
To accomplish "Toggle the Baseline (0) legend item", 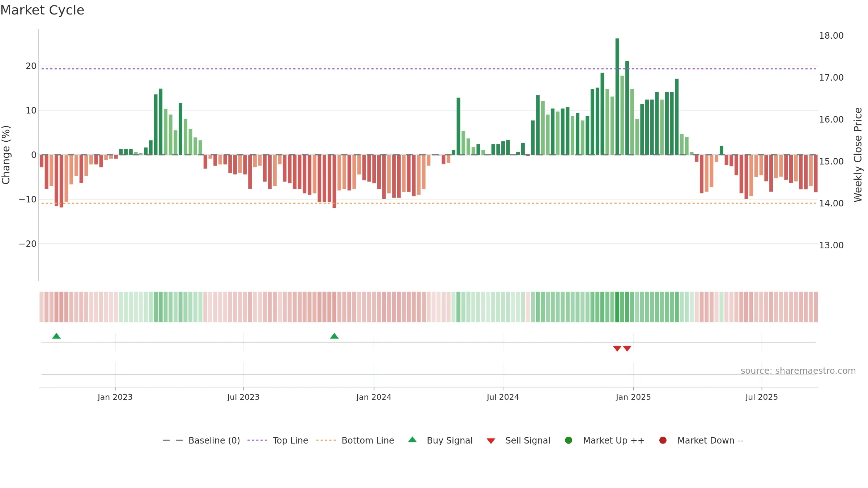I will (201, 440).
